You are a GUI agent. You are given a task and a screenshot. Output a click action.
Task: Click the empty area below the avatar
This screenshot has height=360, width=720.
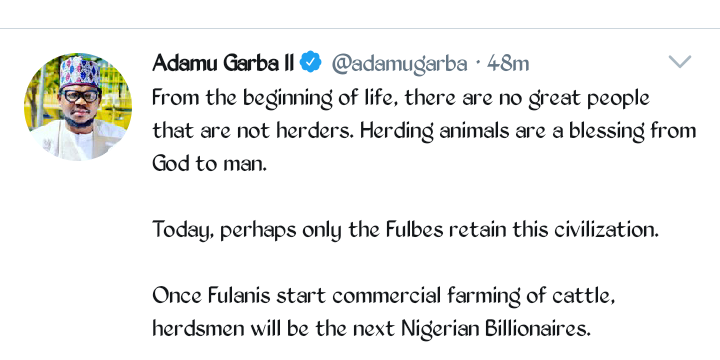click(x=78, y=257)
